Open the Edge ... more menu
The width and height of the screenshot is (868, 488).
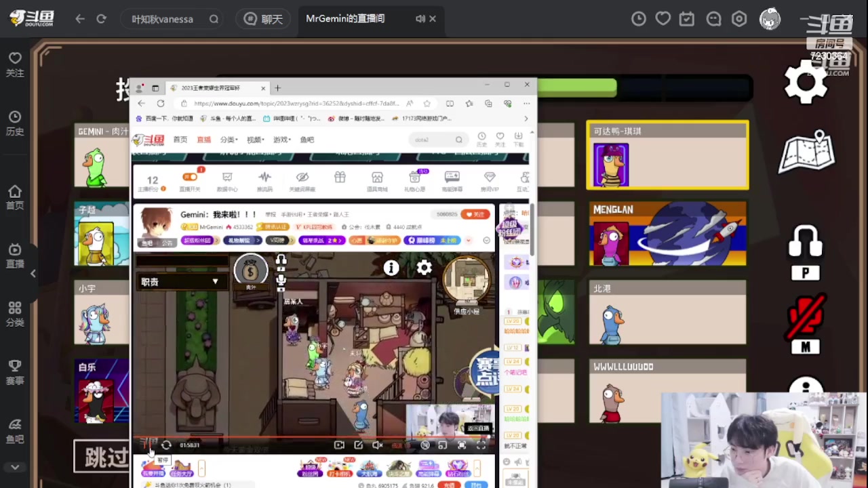pyautogui.click(x=526, y=104)
